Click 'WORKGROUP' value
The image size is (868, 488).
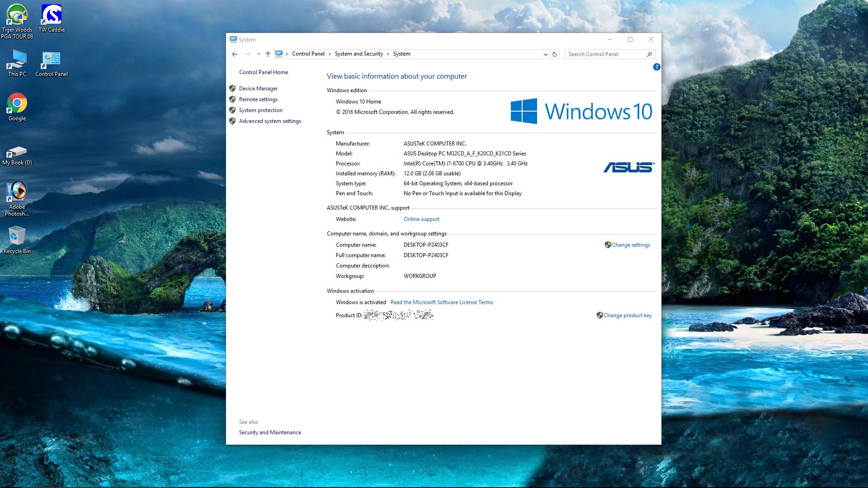point(420,276)
